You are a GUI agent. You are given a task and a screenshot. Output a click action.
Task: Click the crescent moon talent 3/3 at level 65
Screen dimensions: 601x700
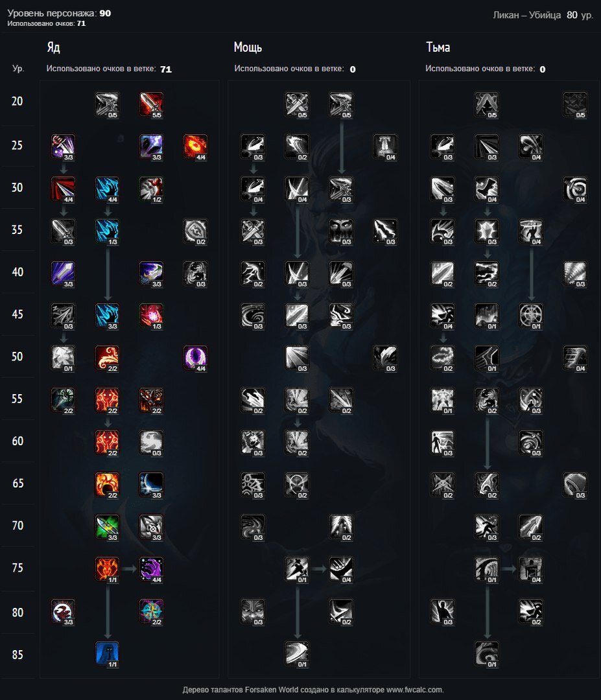click(151, 485)
